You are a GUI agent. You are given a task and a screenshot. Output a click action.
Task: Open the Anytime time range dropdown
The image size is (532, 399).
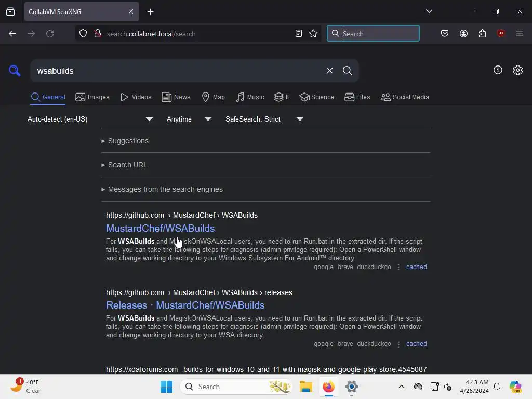pos(189,119)
